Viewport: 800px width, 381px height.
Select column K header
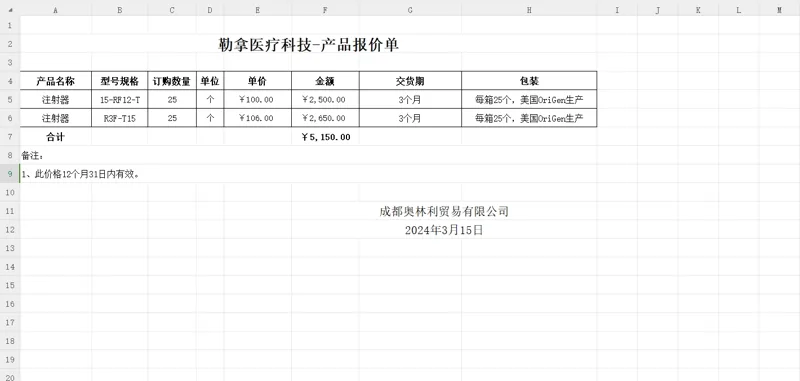pyautogui.click(x=698, y=10)
